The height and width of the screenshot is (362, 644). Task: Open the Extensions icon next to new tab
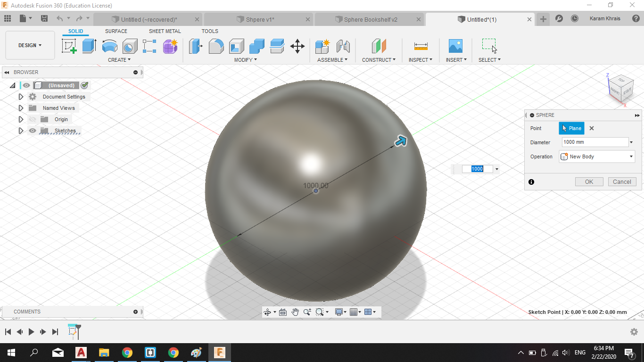[559, 18]
